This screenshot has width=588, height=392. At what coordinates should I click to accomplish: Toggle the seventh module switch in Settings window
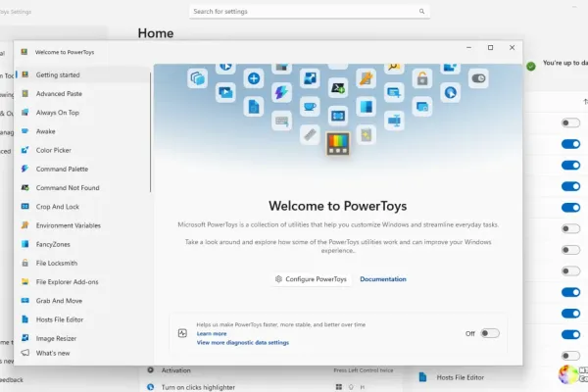(x=570, y=250)
